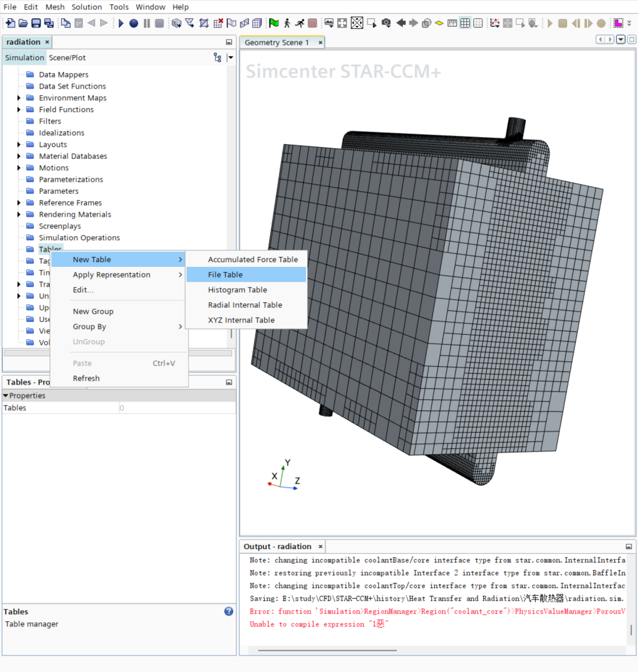Open the File menu
Screen dimensions: 638x672
[10, 7]
